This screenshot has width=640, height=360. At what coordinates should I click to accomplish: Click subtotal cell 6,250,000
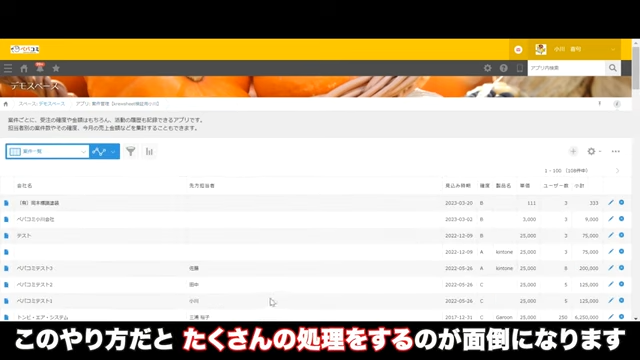(x=586, y=317)
